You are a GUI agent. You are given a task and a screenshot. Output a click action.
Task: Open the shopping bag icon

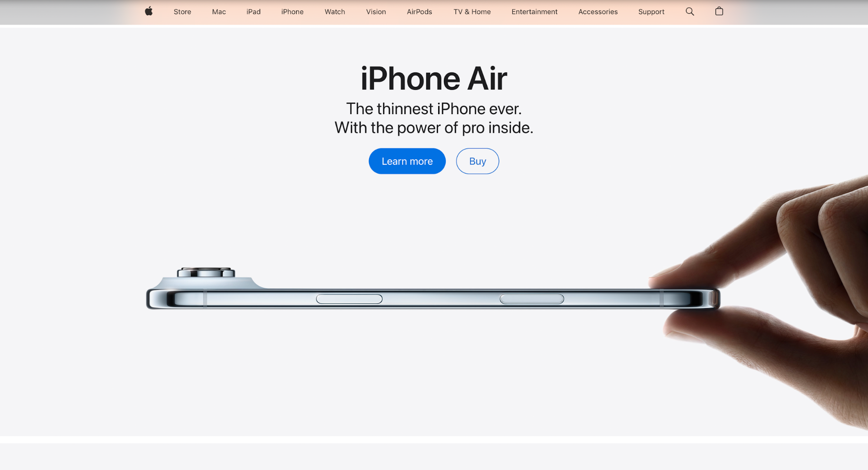pos(719,11)
